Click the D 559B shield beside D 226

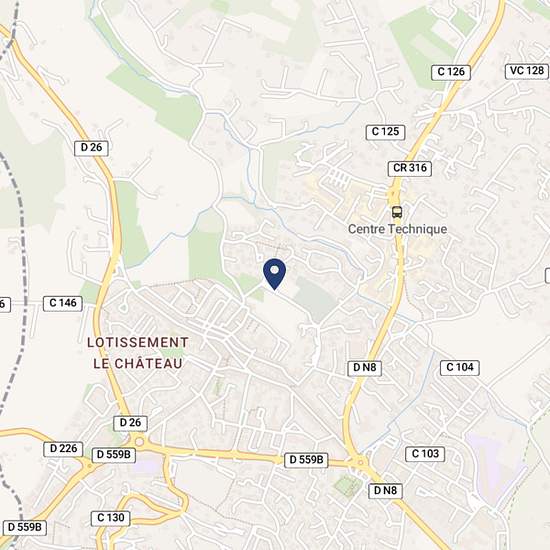(114, 455)
